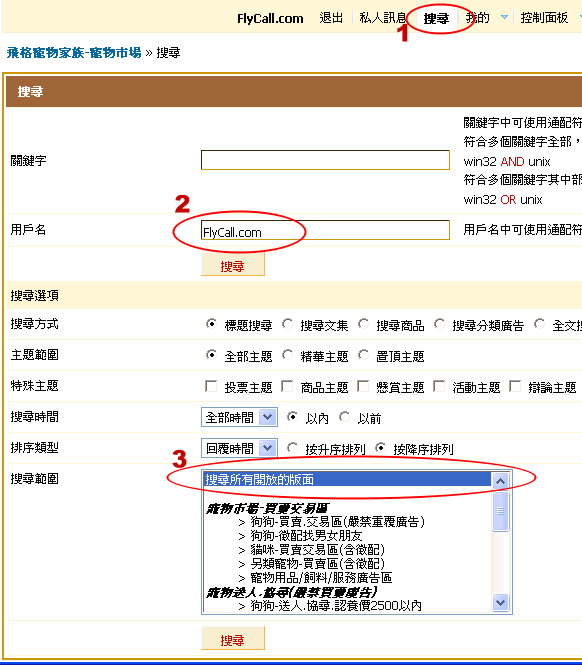Screen dimensions: 582x665
Task: Click the 搜尋 button below the username field
Action: coord(232,265)
